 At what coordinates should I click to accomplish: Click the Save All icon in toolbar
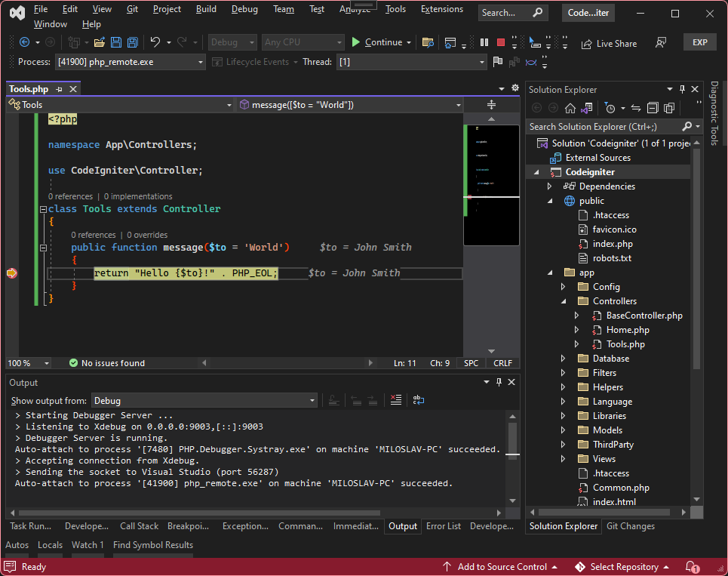[132, 43]
